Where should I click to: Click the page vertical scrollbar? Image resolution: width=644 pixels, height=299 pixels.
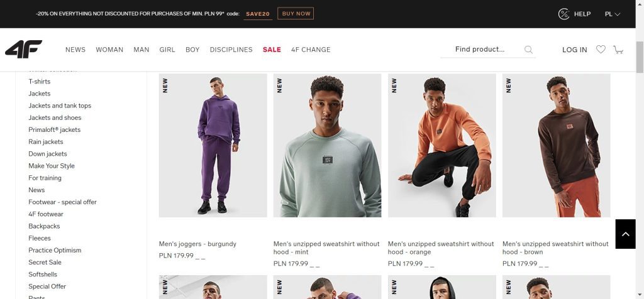click(x=640, y=157)
